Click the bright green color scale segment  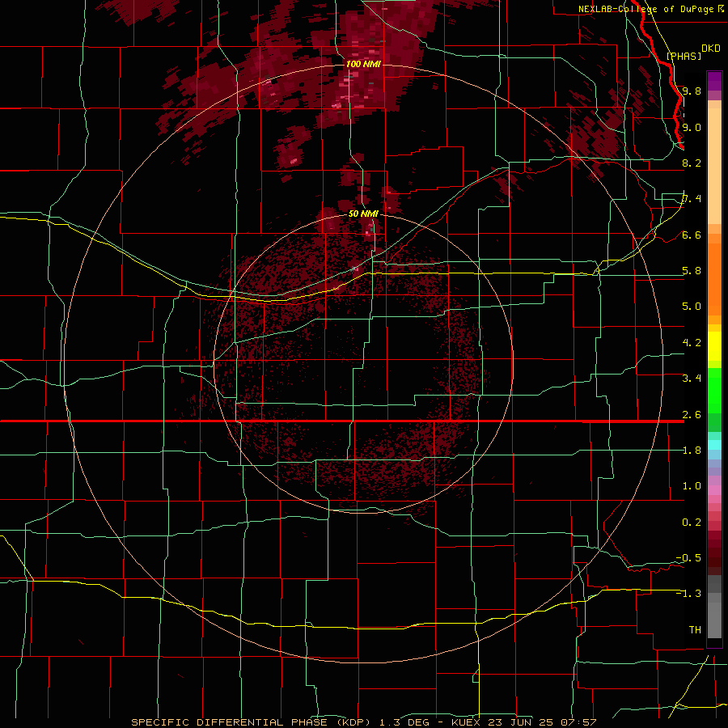click(x=714, y=390)
